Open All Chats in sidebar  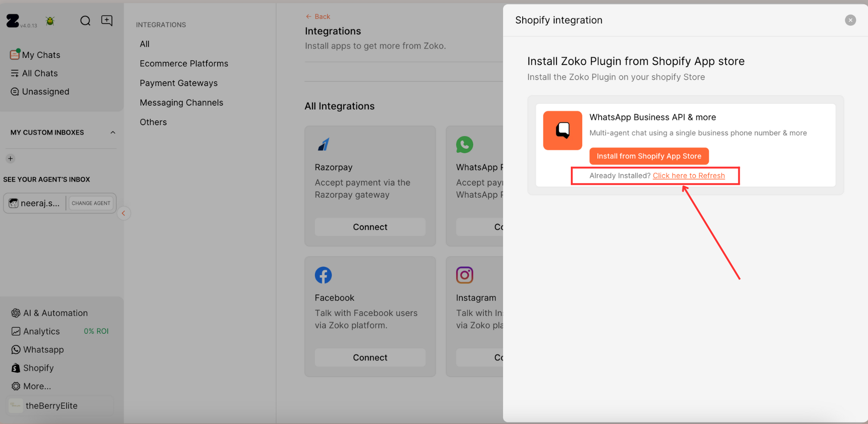34,73
